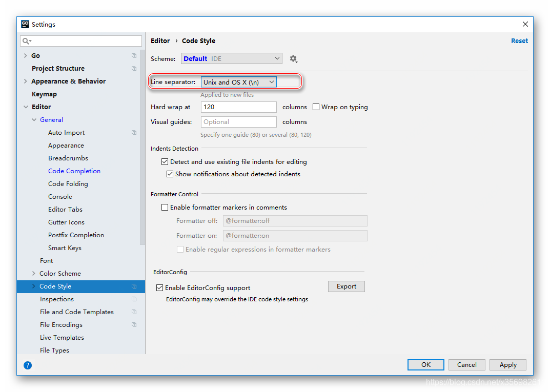Image resolution: width=550 pixels, height=392 pixels.
Task: Click the settings tree scrollbar
Action: [x=142, y=147]
